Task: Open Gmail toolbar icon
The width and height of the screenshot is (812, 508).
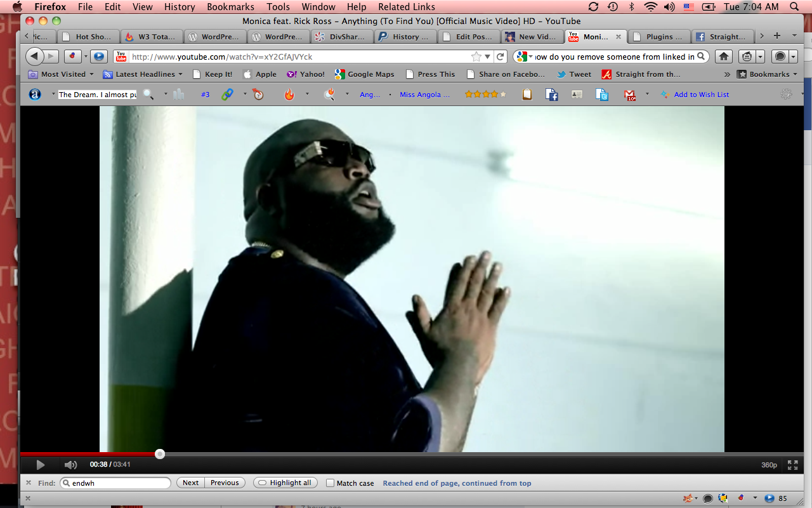Action: 629,95
